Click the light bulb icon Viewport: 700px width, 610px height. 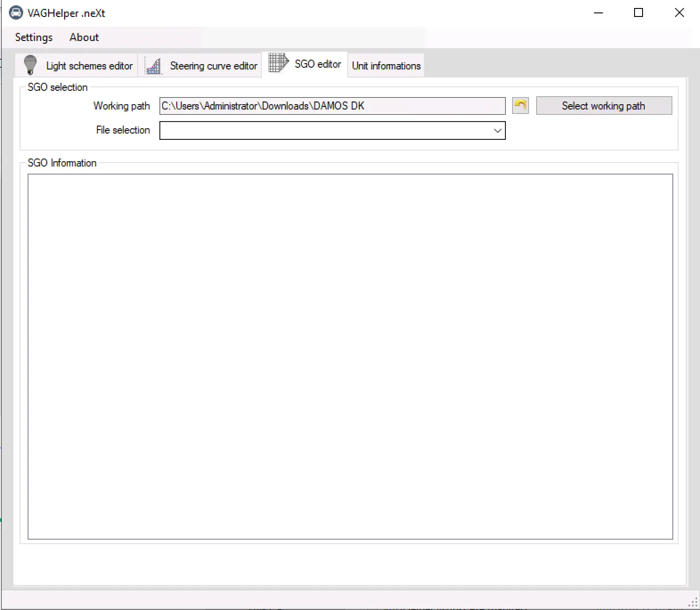coord(30,65)
